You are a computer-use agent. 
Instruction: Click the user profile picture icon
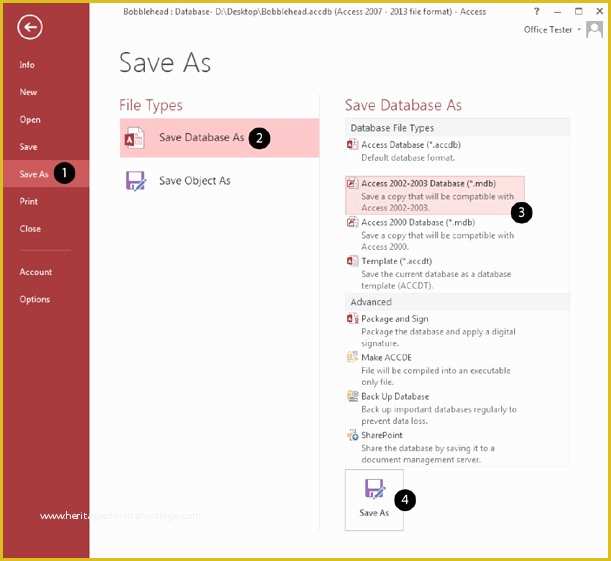coord(594,30)
